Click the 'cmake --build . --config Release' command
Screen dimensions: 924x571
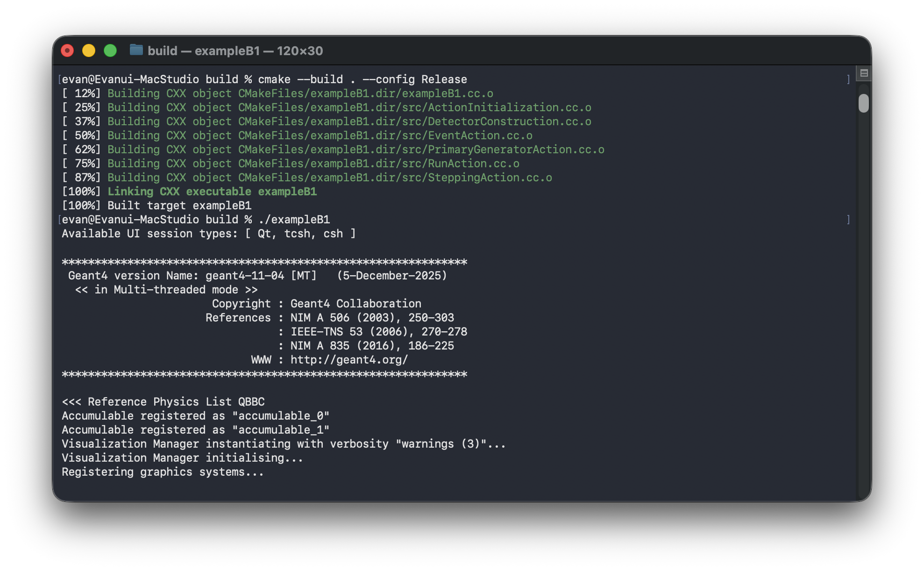coord(362,79)
